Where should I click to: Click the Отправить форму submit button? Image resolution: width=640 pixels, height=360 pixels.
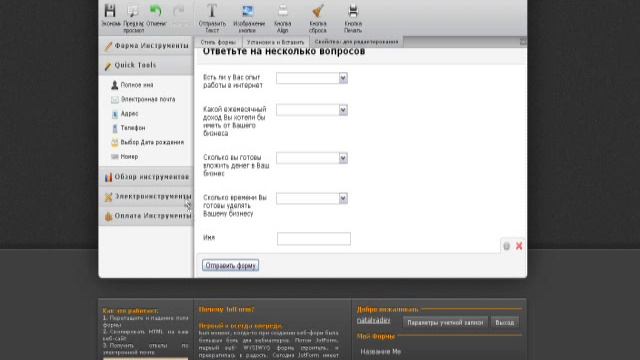pyautogui.click(x=230, y=265)
